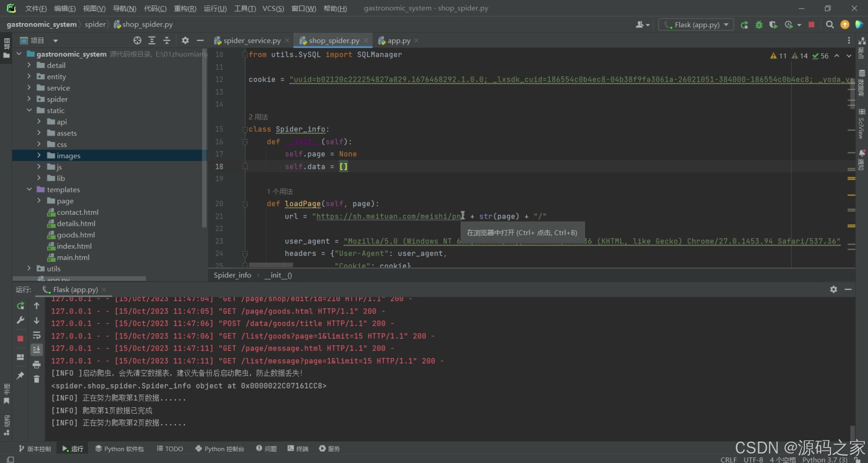This screenshot has width=868, height=463.
Task: Click the collapse all icon in project panel
Action: tap(167, 40)
